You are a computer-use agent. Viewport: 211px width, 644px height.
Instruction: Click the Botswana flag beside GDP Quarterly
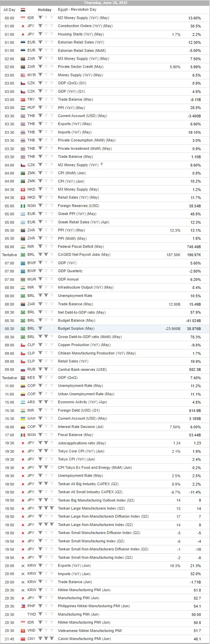tap(23, 271)
